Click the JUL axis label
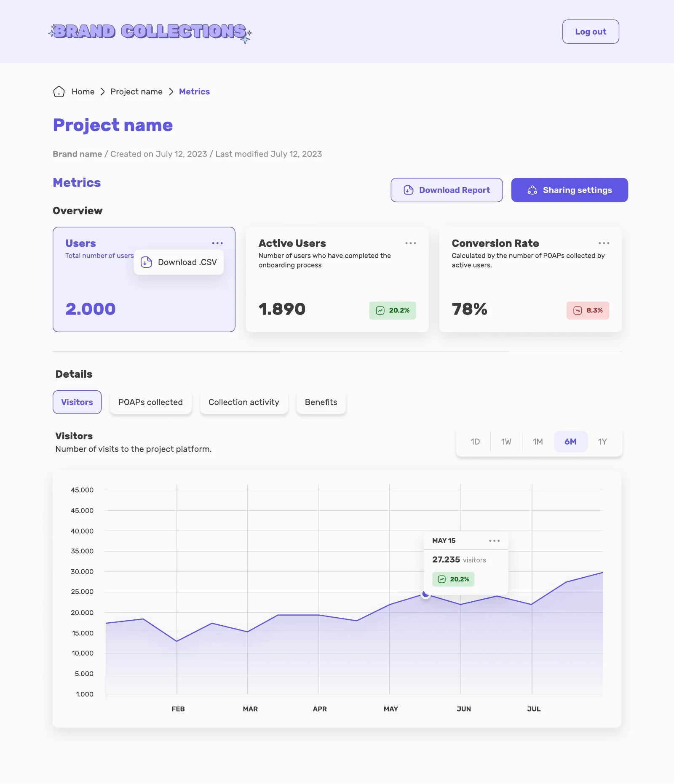This screenshot has height=784, width=674. (x=534, y=709)
